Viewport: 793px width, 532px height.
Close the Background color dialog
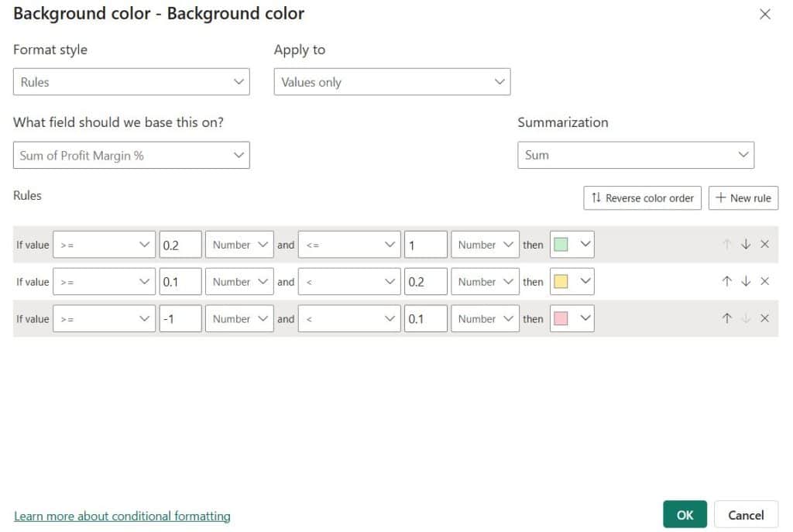(764, 14)
